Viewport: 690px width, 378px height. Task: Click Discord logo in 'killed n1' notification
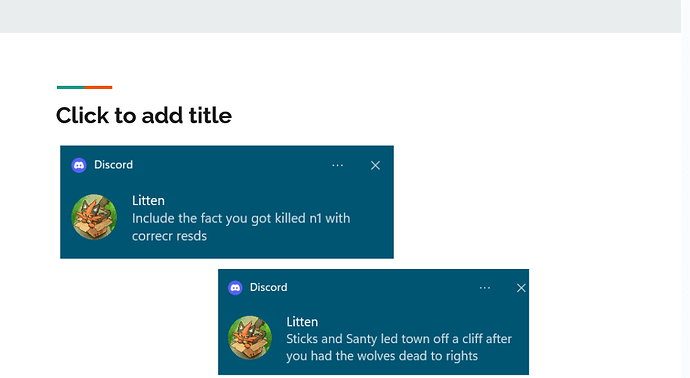pyautogui.click(x=79, y=165)
